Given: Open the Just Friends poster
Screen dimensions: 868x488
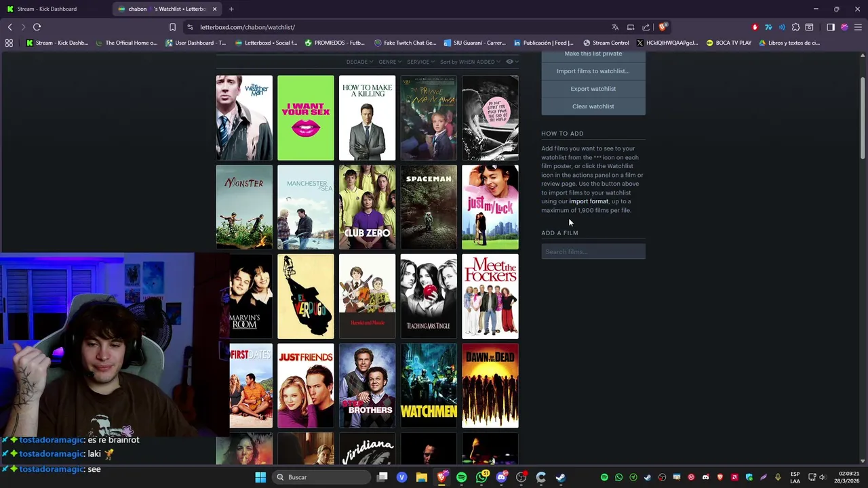Looking at the screenshot, I should click(306, 386).
